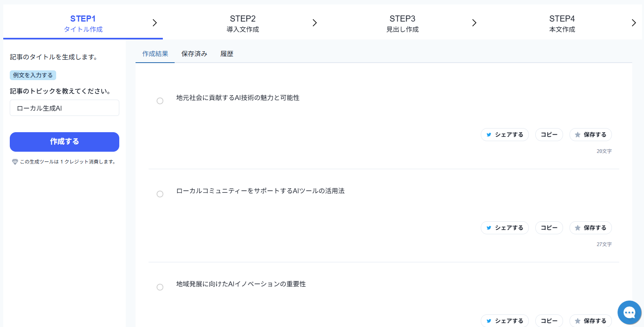
Task: Open the chat support bubble icon
Action: click(629, 312)
